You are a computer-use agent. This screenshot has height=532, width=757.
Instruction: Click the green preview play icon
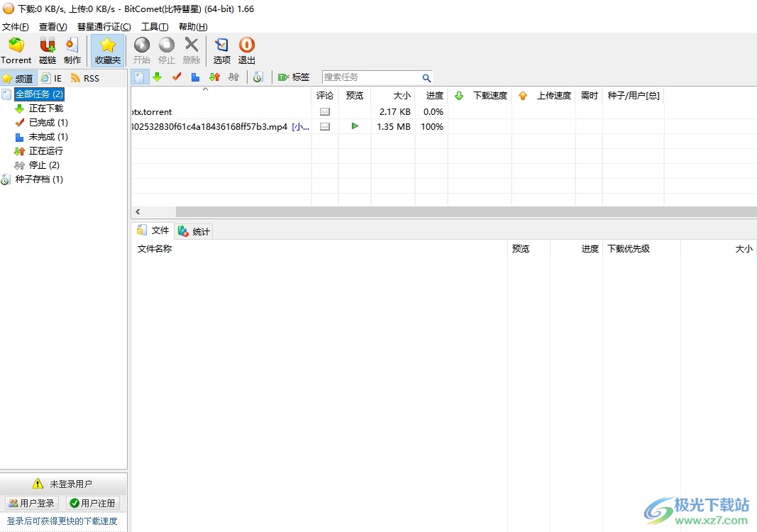pyautogui.click(x=355, y=126)
